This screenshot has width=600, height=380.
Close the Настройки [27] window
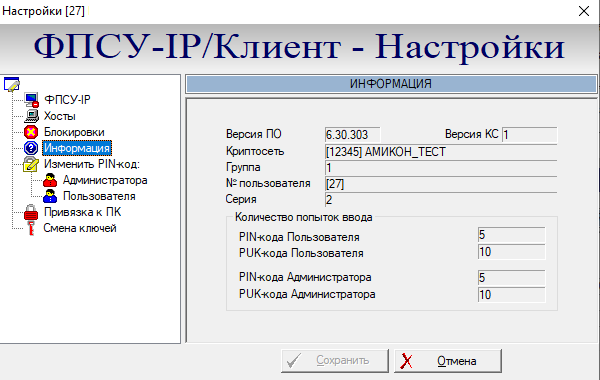pos(584,11)
